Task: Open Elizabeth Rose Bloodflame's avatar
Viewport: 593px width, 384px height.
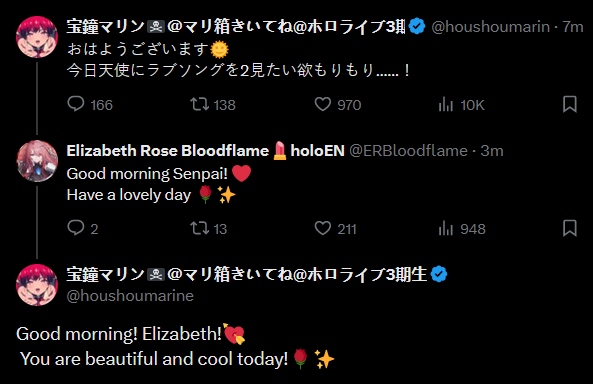Action: (x=37, y=161)
